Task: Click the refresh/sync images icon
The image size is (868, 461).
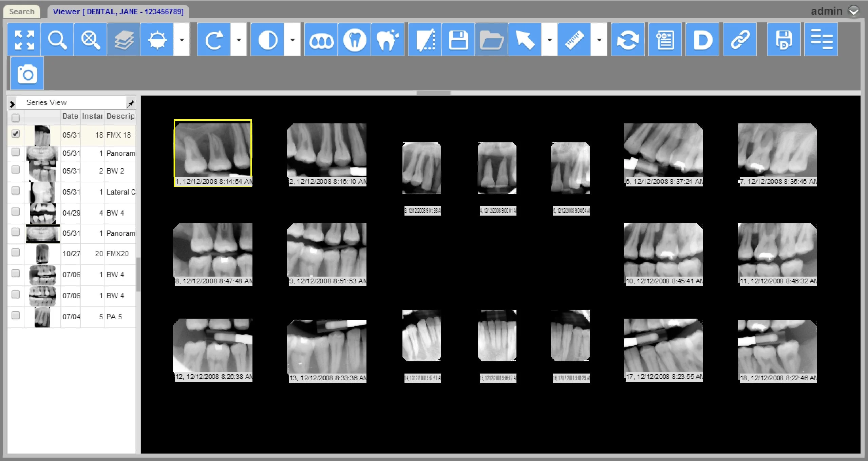Action: click(x=627, y=40)
